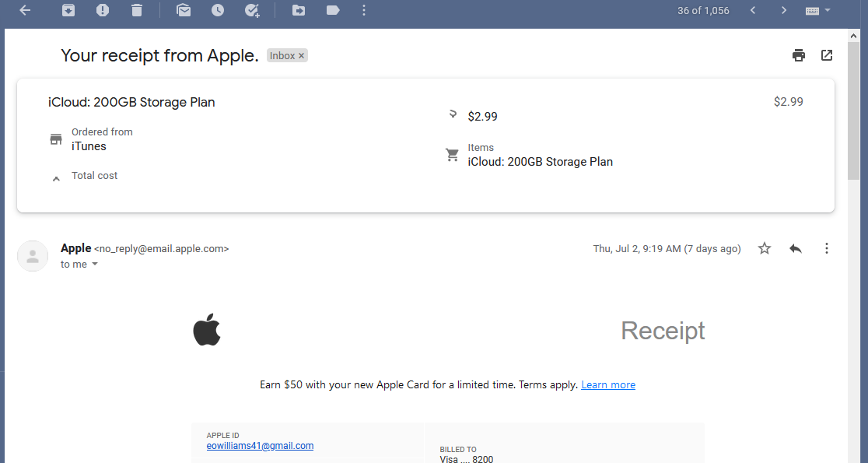The height and width of the screenshot is (463, 868).
Task: Reply to the Apple email
Action: click(796, 248)
